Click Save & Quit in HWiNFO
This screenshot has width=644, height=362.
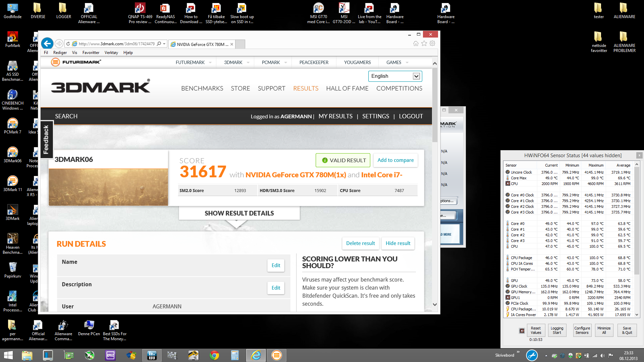[x=627, y=330]
